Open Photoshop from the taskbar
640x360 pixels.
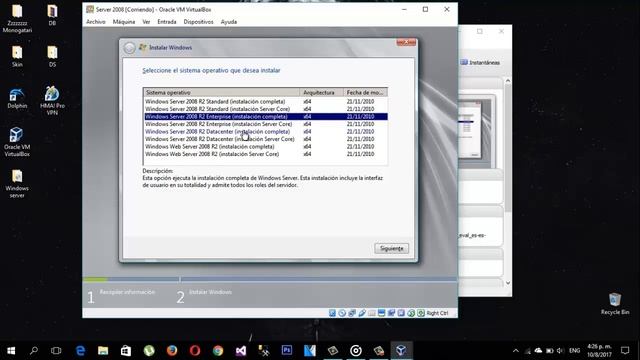click(287, 351)
